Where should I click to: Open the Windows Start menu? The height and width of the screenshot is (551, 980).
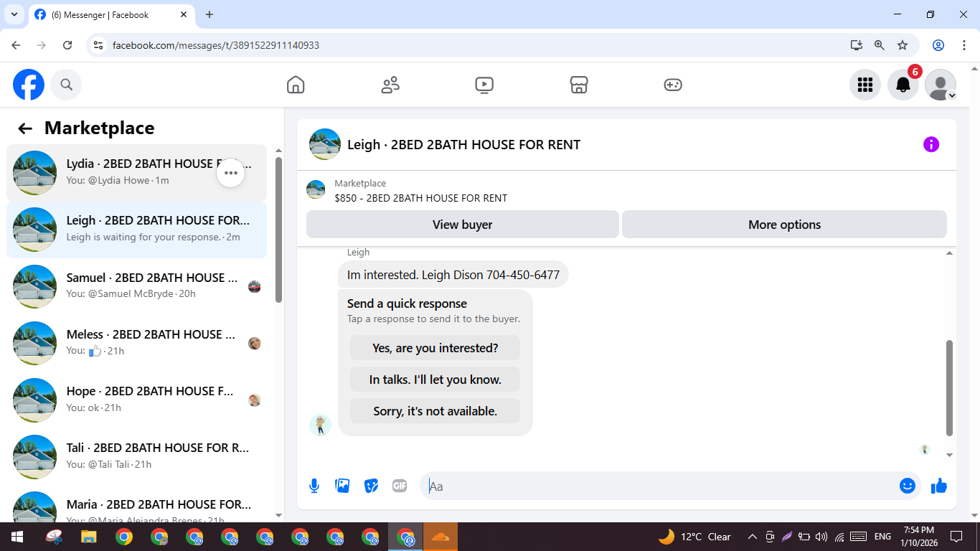pos(17,537)
